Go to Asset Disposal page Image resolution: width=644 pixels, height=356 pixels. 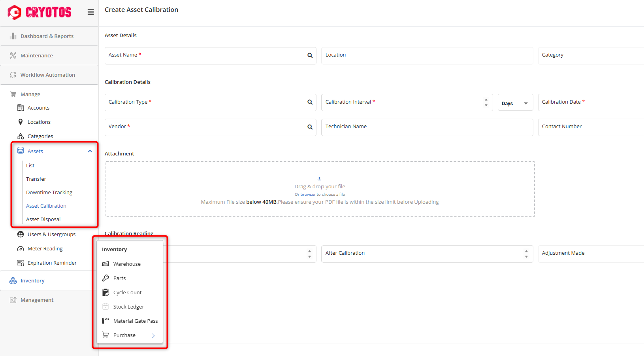(43, 220)
